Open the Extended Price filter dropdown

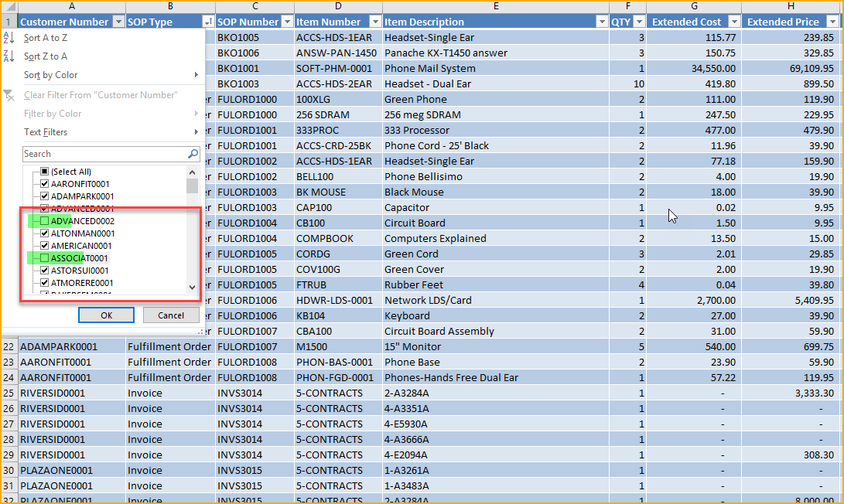point(832,22)
